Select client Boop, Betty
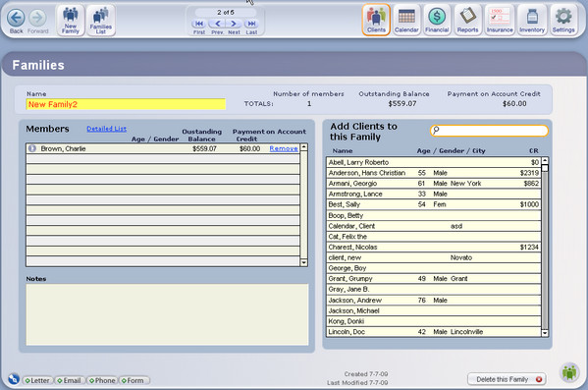Image resolution: width=588 pixels, height=390 pixels. coord(434,215)
